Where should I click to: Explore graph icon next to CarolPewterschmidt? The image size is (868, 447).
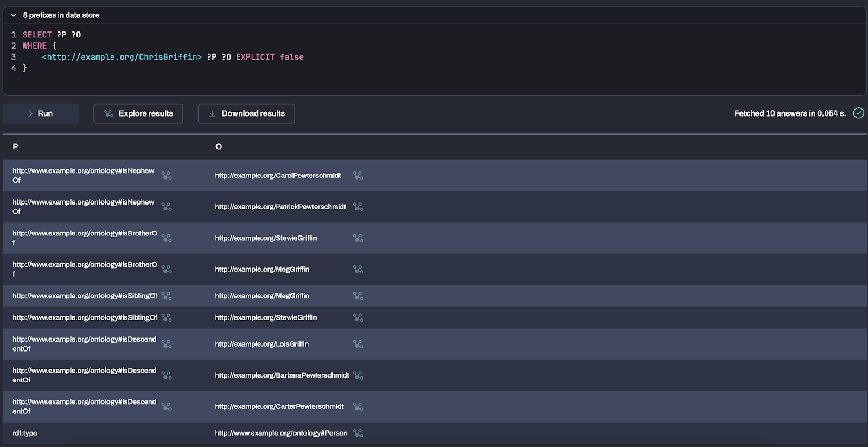pyautogui.click(x=358, y=176)
